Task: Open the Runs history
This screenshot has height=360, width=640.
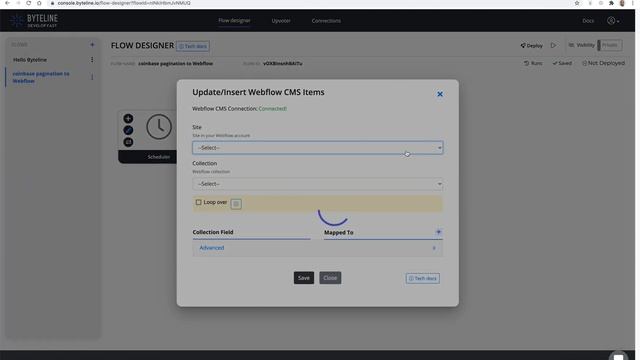Action: [x=533, y=63]
